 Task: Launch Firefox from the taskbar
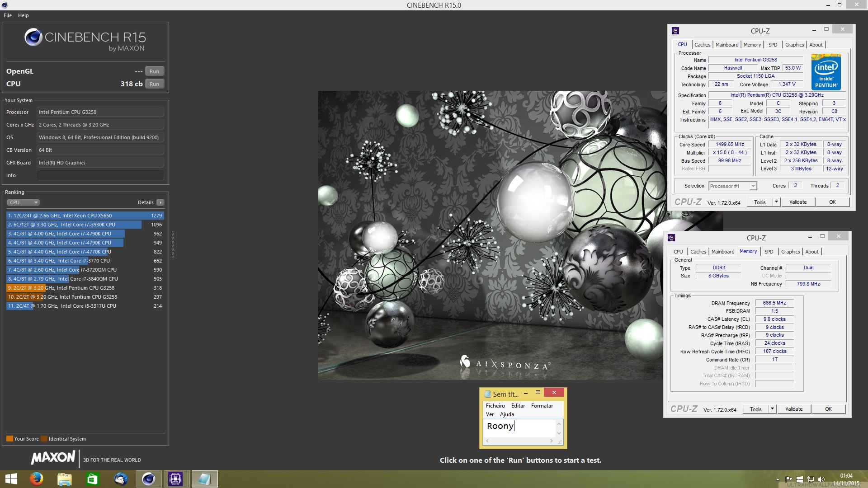tap(37, 479)
